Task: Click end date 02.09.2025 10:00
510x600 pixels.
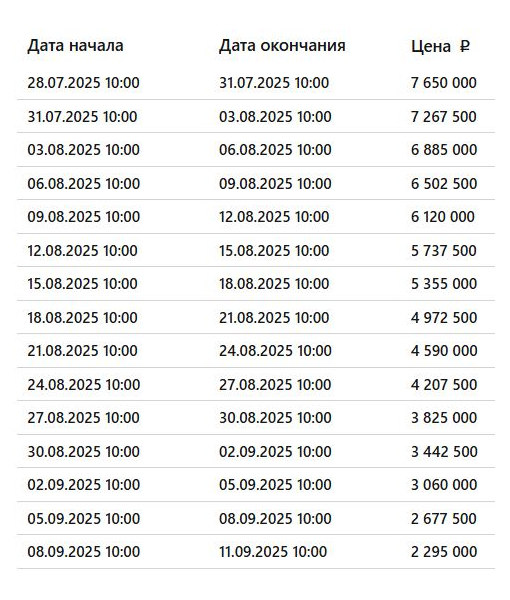Action: tap(275, 452)
